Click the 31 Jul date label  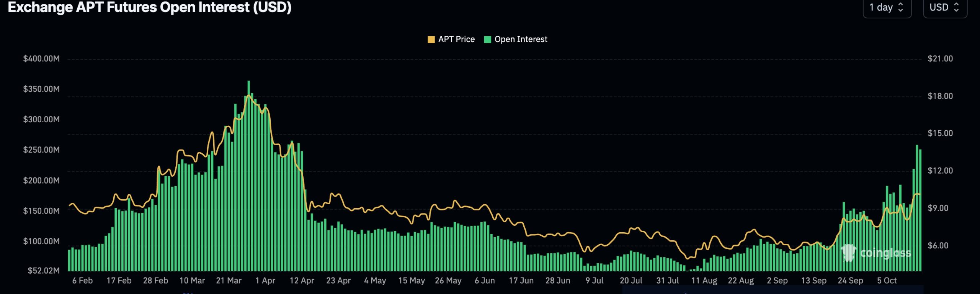tap(668, 281)
